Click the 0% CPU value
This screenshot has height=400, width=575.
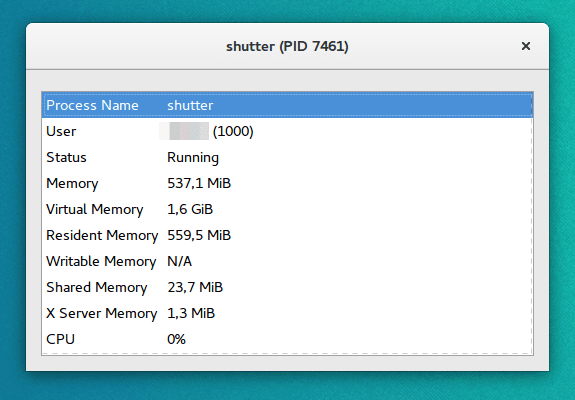(x=176, y=340)
